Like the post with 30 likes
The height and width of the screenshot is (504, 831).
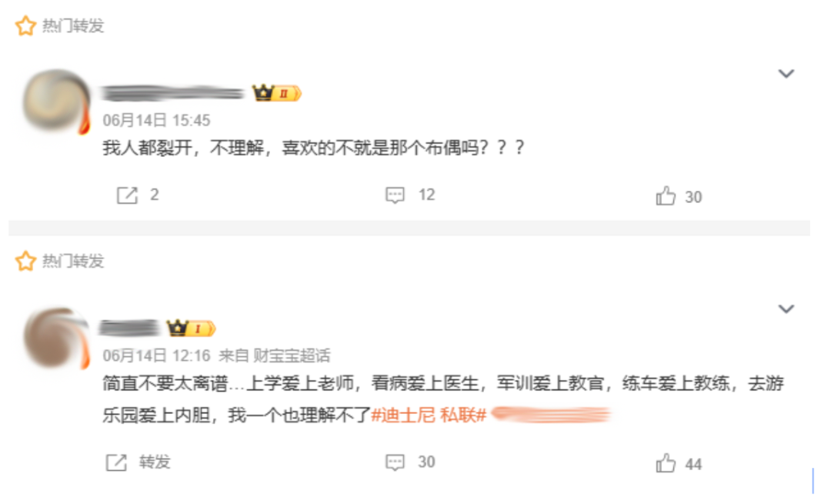(x=666, y=195)
